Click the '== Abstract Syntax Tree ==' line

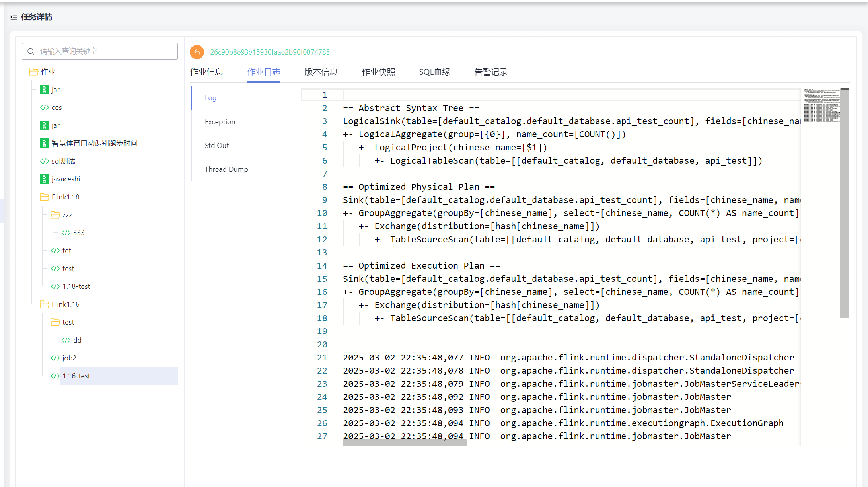pos(411,108)
